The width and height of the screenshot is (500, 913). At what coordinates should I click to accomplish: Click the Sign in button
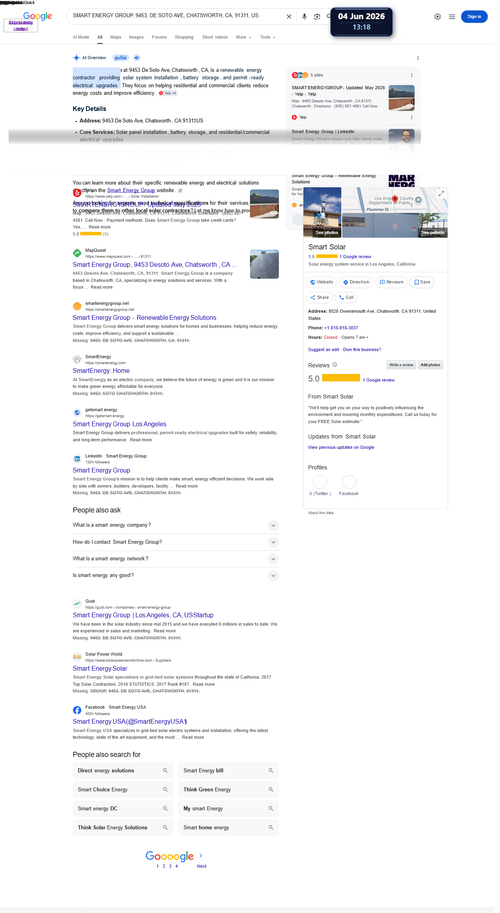click(x=474, y=17)
